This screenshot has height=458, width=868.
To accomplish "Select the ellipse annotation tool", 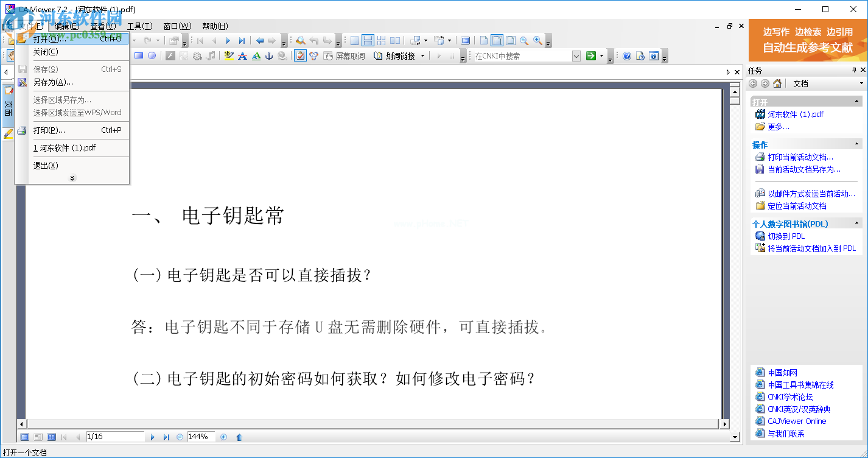I will tap(152, 55).
